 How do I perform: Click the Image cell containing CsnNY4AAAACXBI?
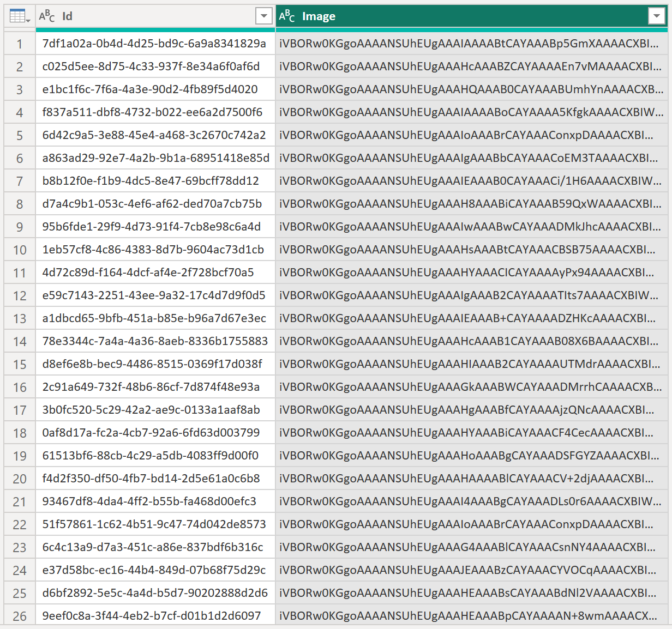click(x=472, y=547)
